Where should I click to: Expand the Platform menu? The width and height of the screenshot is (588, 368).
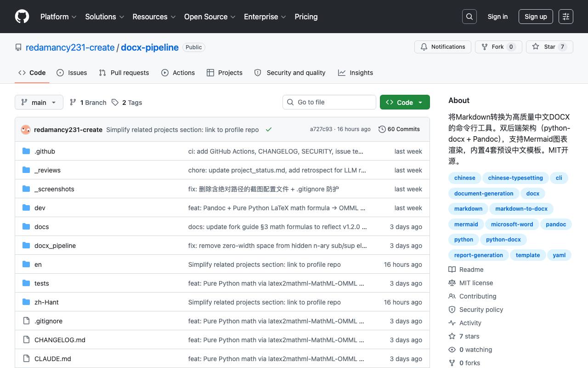(x=58, y=17)
